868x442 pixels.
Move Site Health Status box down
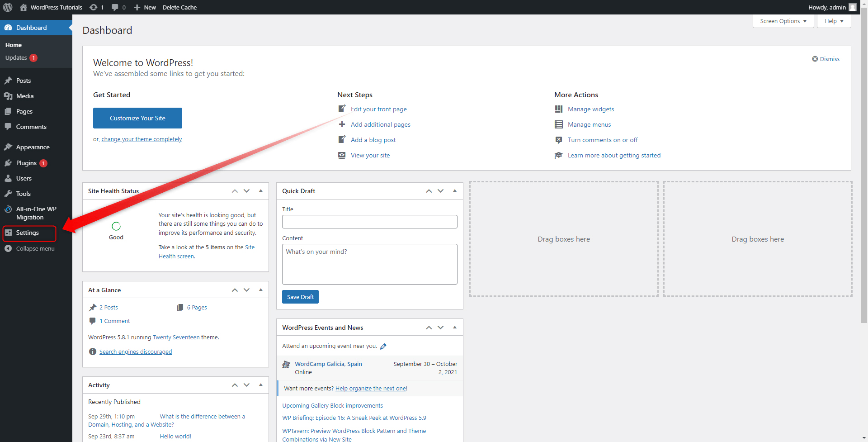point(246,191)
